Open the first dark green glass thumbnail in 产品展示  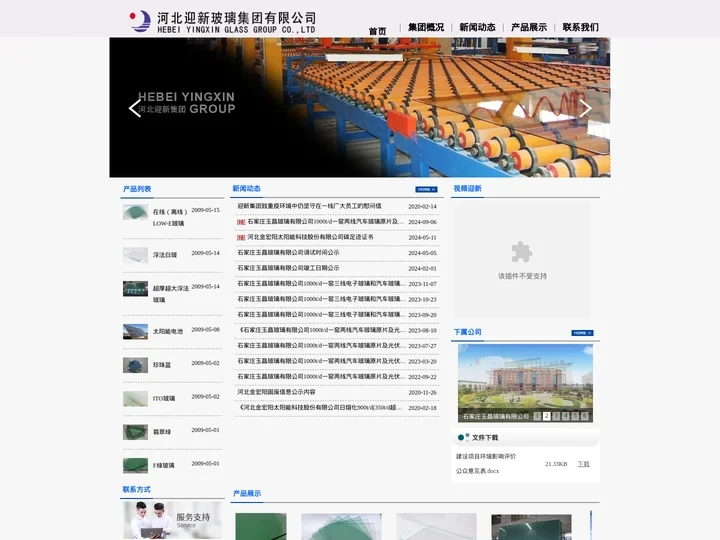click(261, 526)
